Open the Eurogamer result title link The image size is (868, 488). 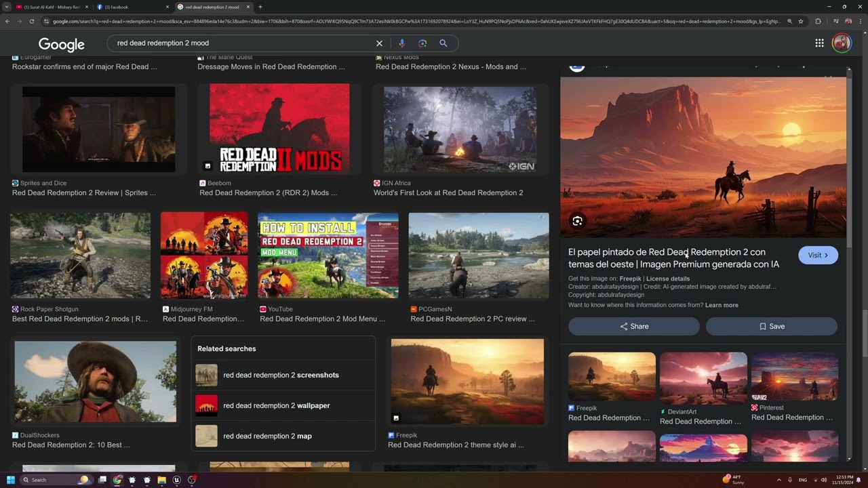click(84, 66)
